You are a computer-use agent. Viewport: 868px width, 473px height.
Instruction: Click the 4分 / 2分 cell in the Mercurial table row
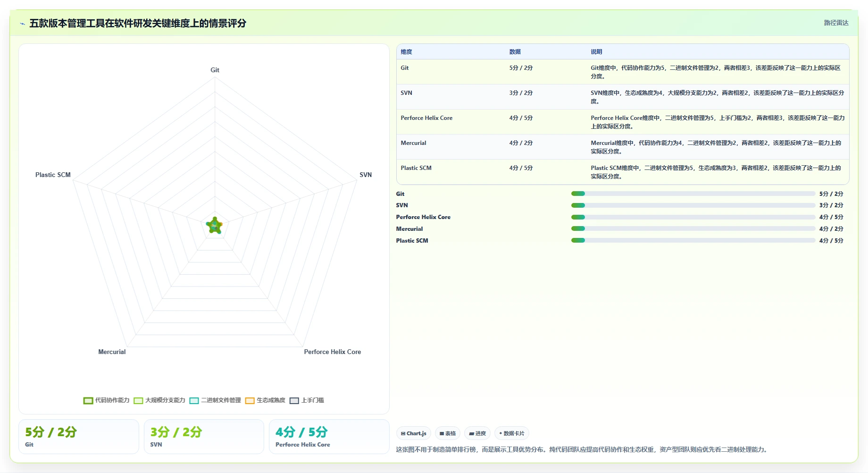521,143
